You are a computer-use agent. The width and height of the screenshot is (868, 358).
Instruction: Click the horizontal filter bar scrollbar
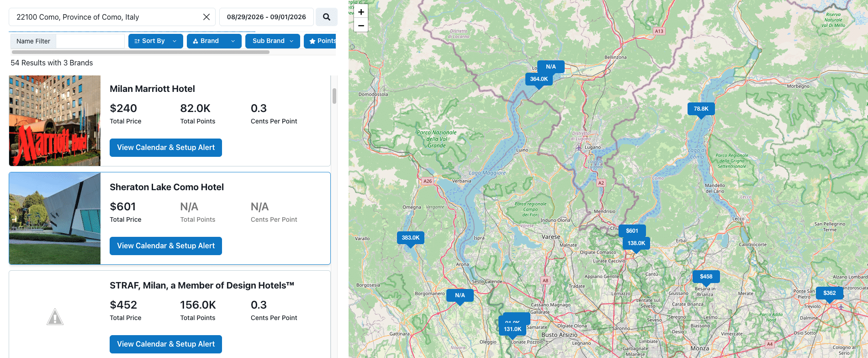click(141, 52)
